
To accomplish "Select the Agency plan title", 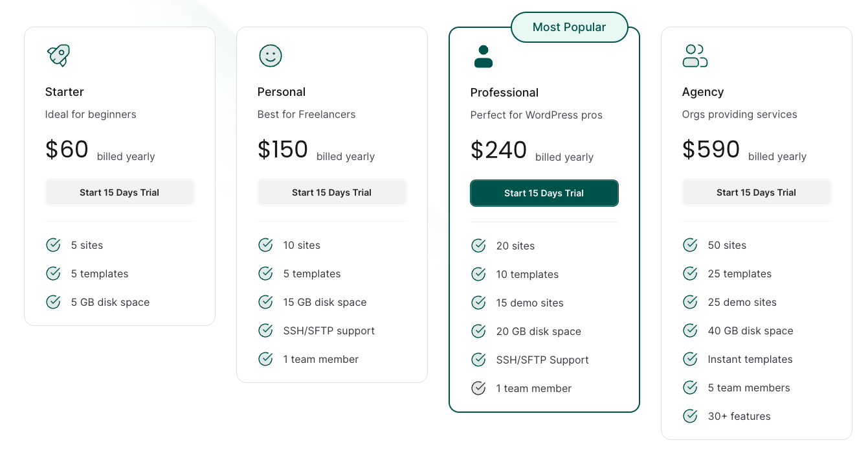I will point(702,92).
